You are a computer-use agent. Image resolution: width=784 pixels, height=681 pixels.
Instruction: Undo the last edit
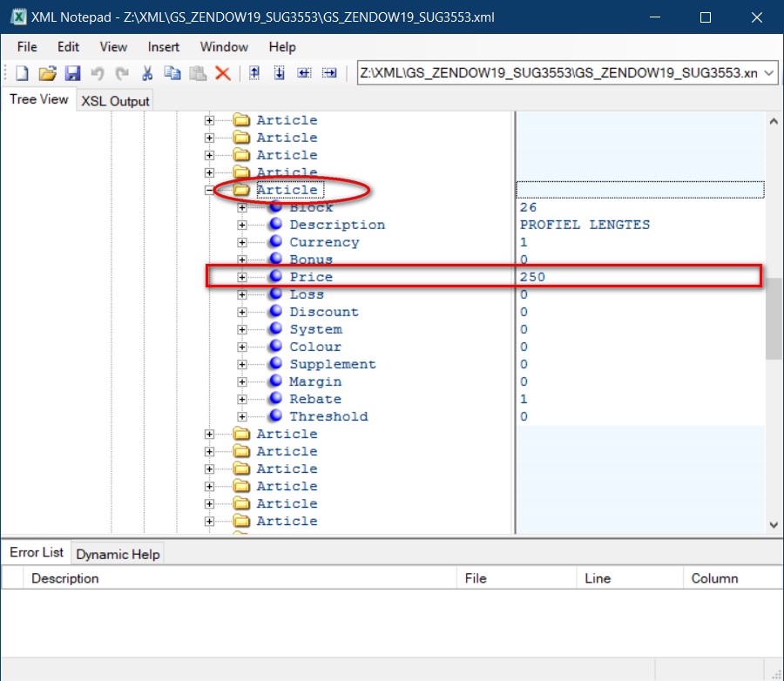(x=98, y=73)
